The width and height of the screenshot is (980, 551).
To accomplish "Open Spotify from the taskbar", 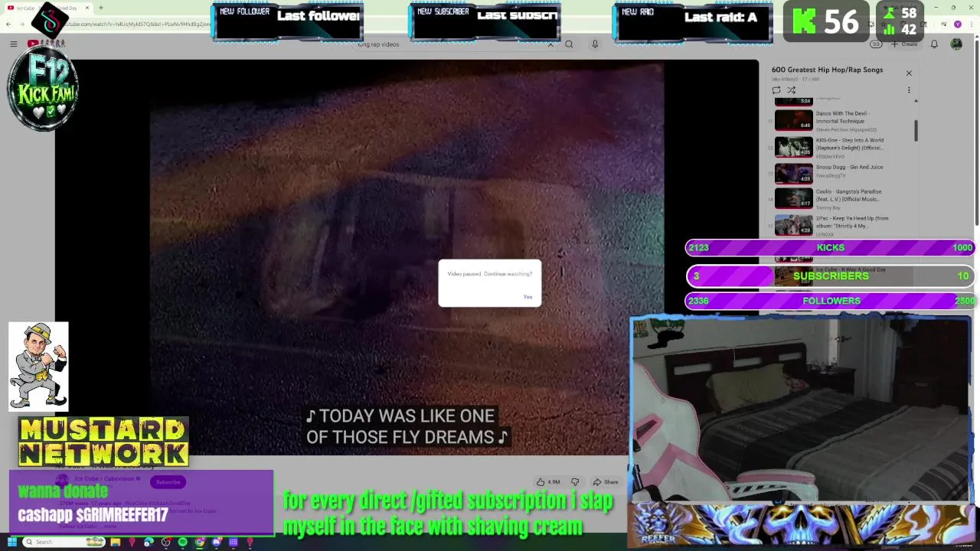I will pos(182,542).
